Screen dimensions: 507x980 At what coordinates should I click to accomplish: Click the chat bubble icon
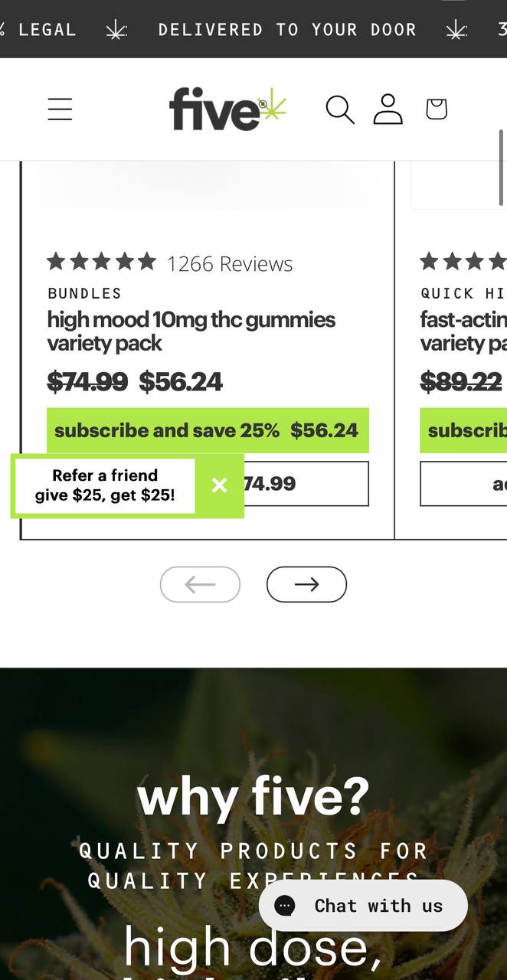285,906
